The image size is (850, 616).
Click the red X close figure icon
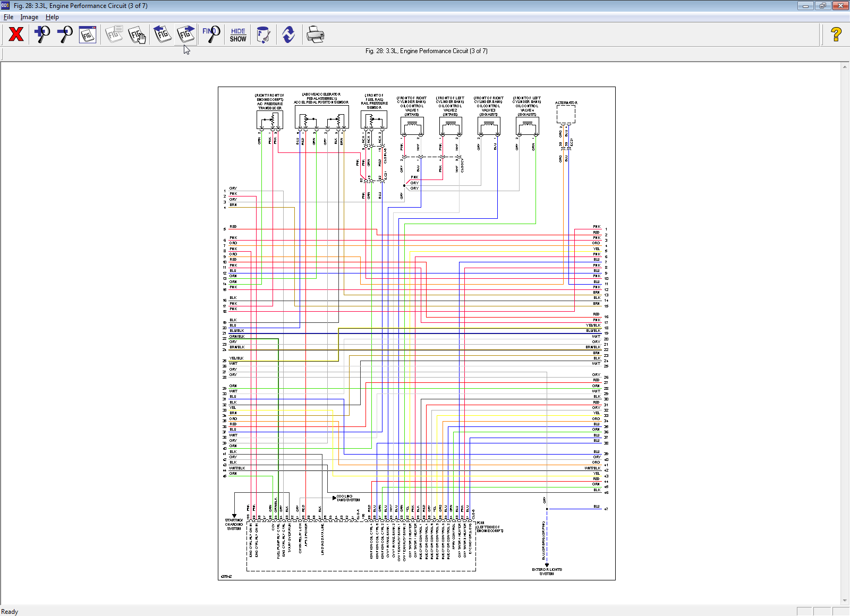[16, 35]
